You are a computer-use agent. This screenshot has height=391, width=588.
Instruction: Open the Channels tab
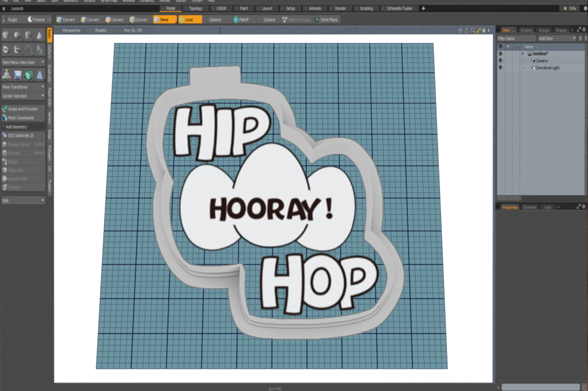click(x=529, y=207)
